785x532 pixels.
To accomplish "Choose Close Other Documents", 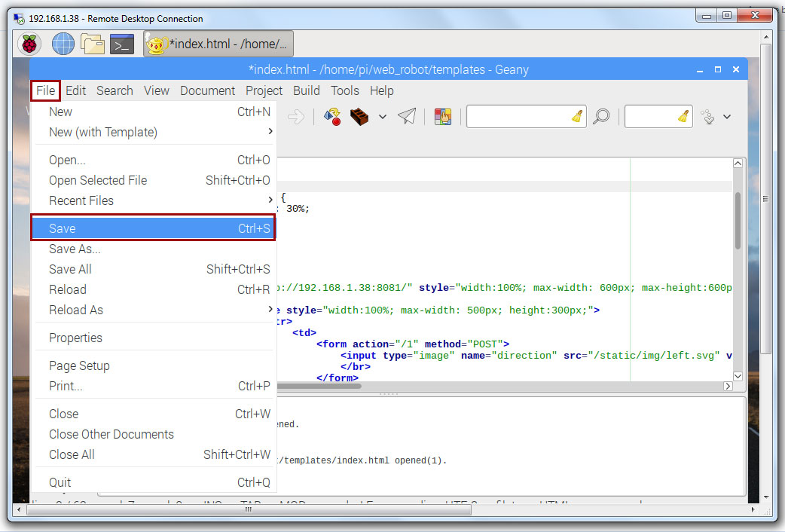I will pyautogui.click(x=154, y=434).
